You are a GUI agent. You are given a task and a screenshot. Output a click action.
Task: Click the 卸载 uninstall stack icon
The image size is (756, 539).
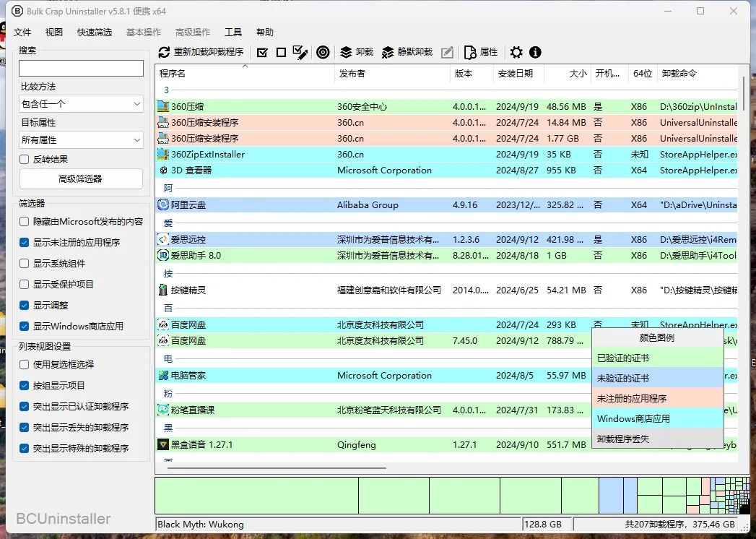(x=346, y=52)
